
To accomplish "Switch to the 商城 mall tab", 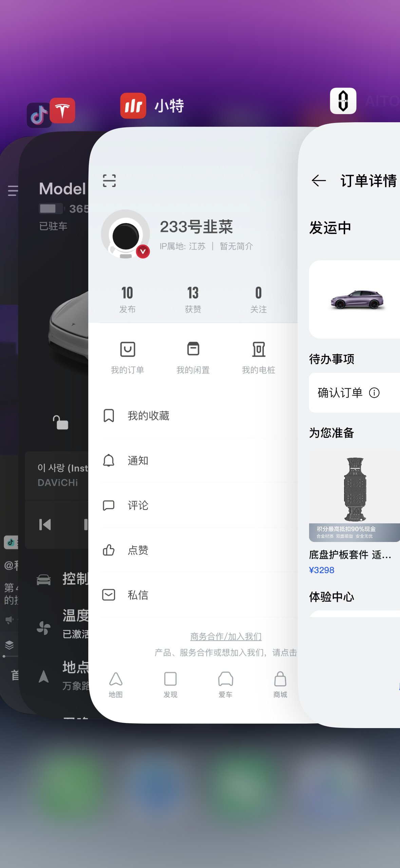I will click(280, 685).
